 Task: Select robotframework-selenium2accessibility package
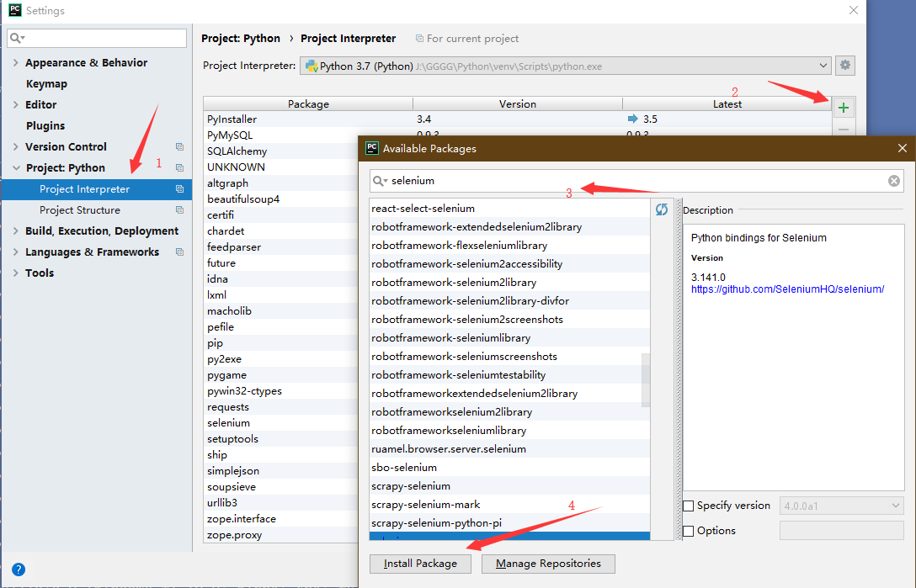pos(509,264)
